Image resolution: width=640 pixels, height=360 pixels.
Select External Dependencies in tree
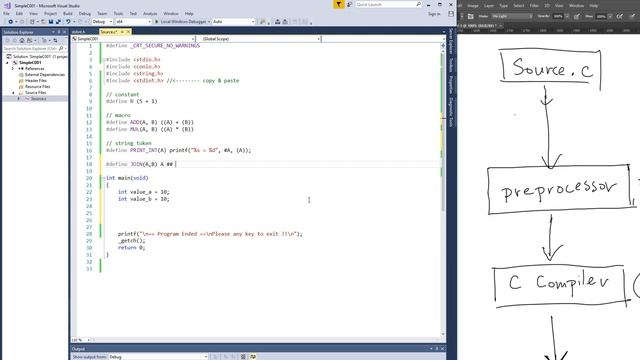42,75
